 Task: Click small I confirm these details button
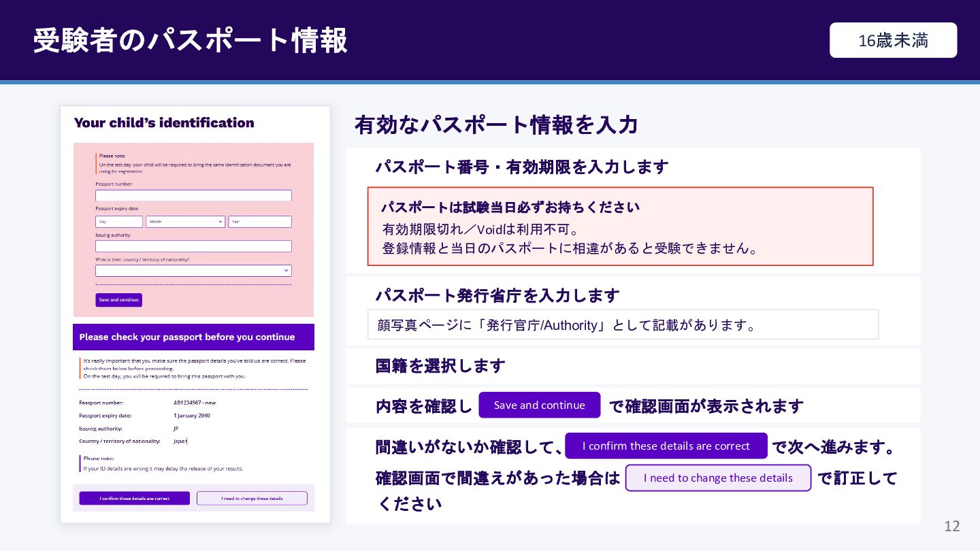pos(134,498)
